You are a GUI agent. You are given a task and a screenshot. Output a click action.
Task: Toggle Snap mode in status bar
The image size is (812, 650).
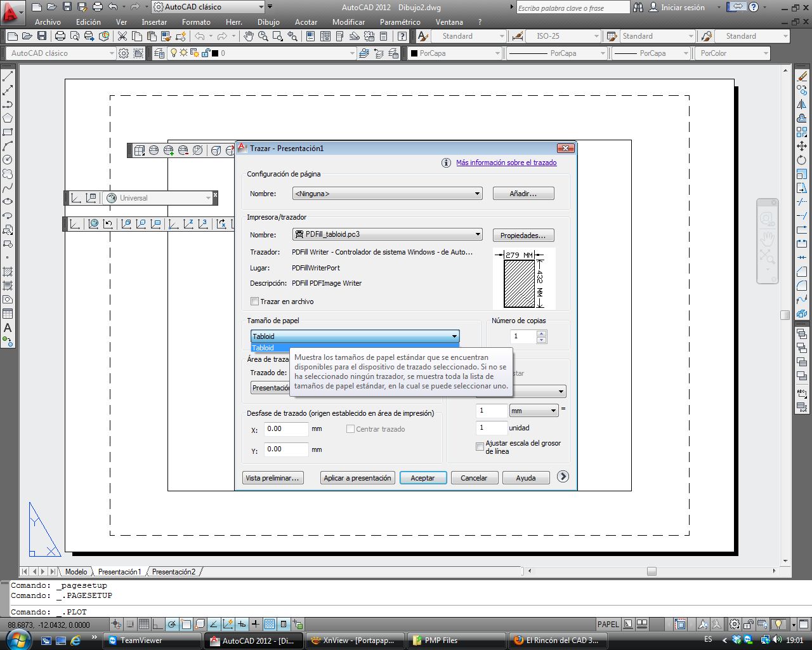coord(130,624)
